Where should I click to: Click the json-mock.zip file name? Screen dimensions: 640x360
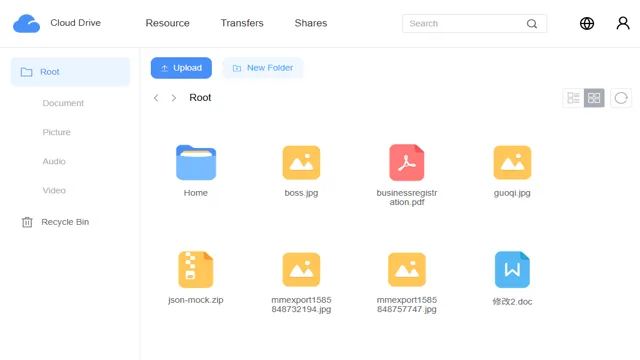coord(196,300)
